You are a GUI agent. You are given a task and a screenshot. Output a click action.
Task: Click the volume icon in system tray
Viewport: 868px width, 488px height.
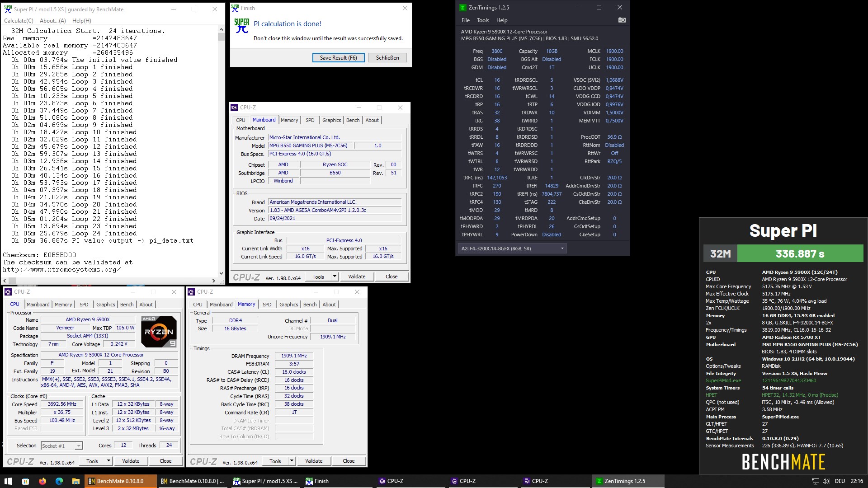(x=826, y=481)
